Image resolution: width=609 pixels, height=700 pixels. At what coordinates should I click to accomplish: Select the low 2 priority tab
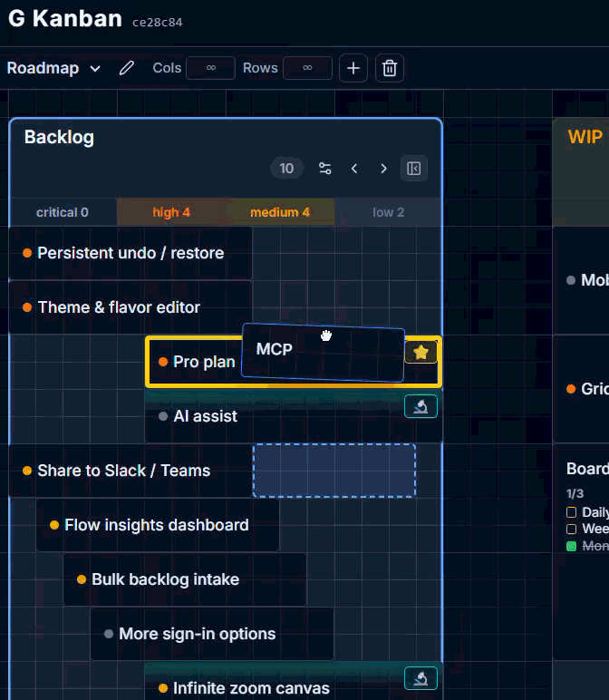pyautogui.click(x=388, y=212)
